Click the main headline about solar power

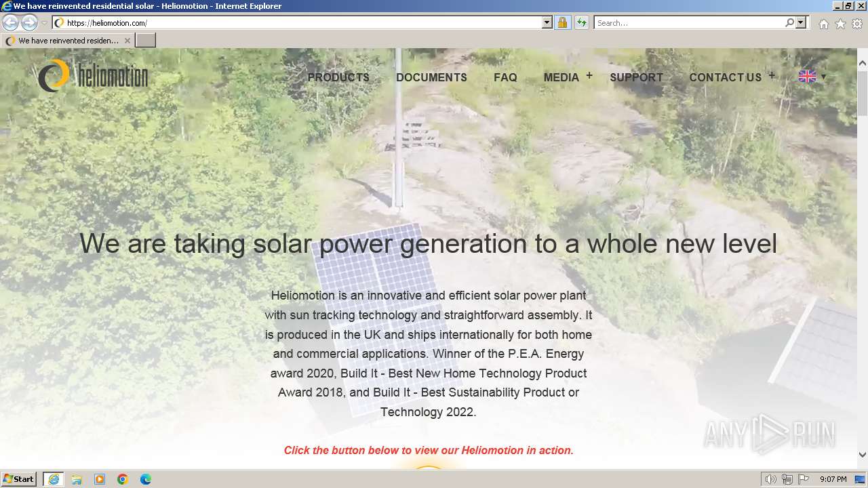click(428, 243)
